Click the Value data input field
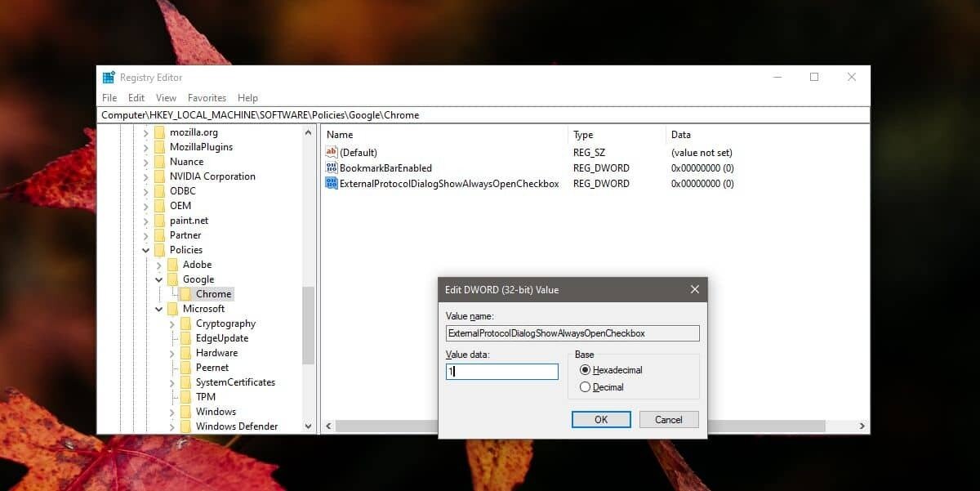980x491 pixels. click(501, 372)
